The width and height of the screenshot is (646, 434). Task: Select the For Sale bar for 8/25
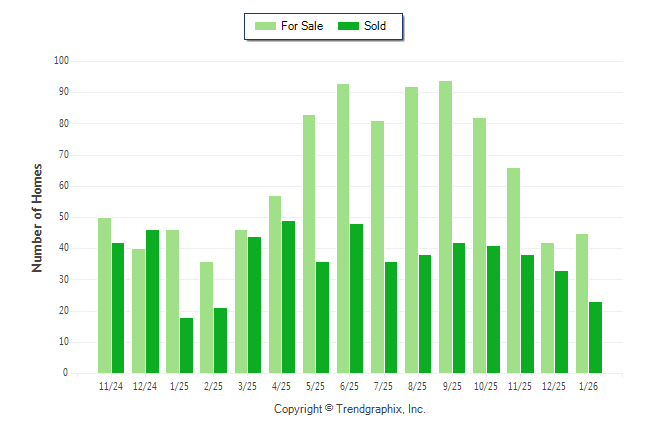pyautogui.click(x=411, y=229)
